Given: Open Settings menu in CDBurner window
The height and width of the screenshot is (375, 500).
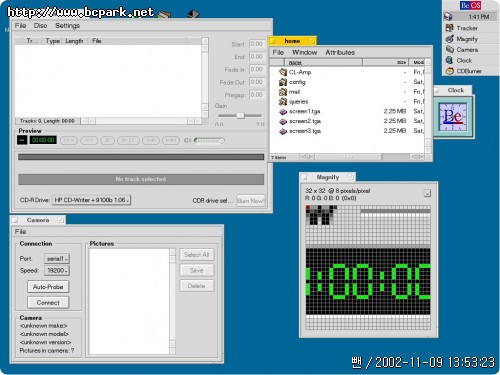Looking at the screenshot, I should [67, 26].
